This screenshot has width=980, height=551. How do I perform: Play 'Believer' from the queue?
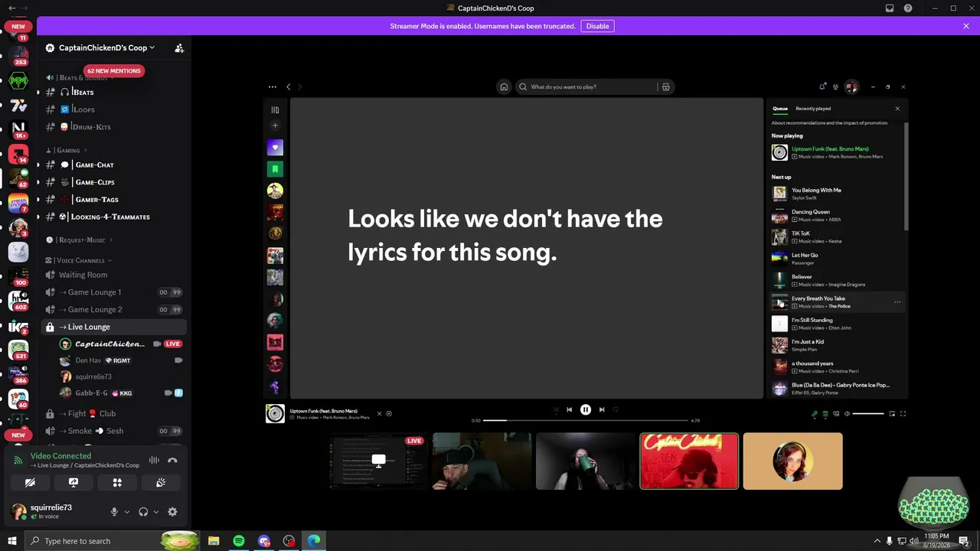pos(838,280)
